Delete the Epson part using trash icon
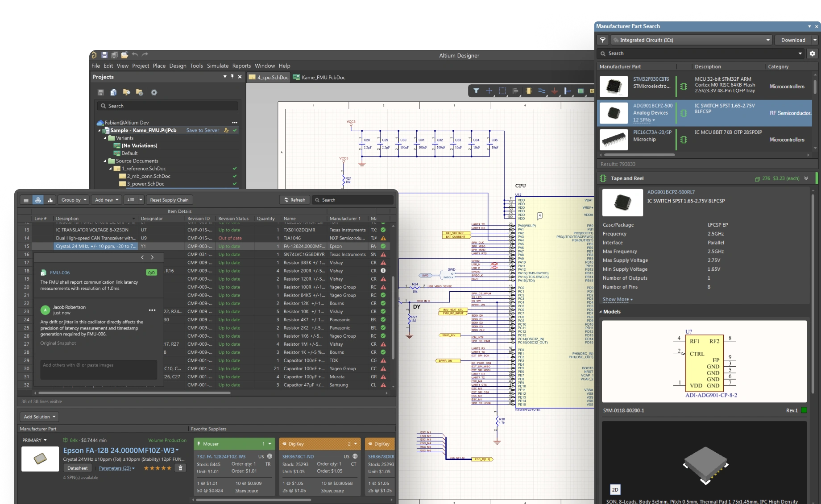 (x=180, y=468)
